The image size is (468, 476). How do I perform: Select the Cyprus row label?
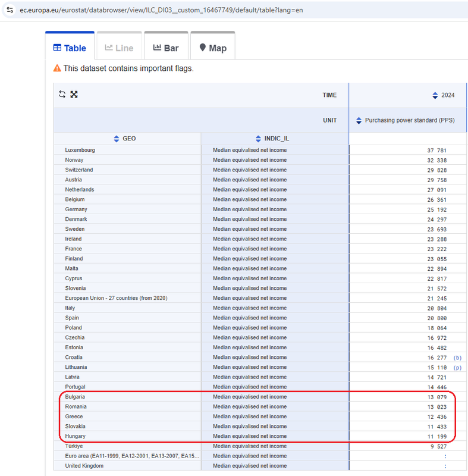click(74, 278)
